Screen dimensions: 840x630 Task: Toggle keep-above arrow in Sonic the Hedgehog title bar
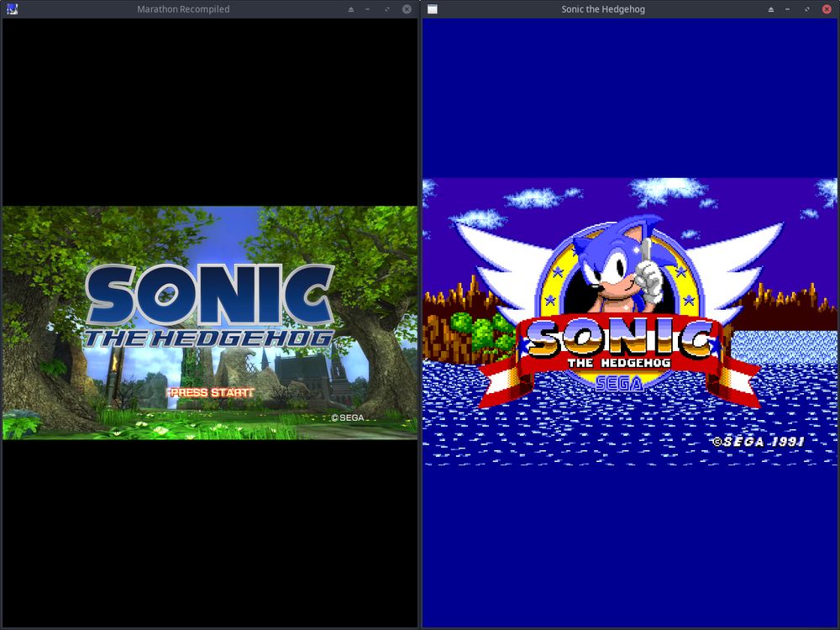click(x=771, y=9)
